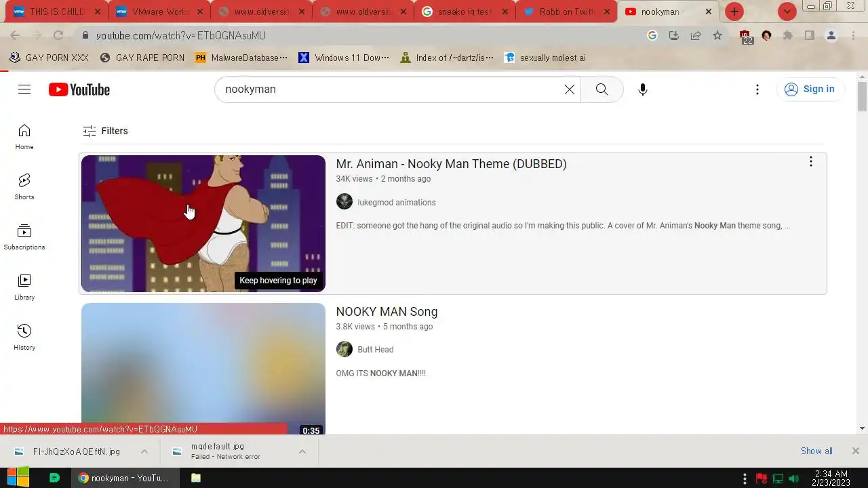Open the Fl-JhQzXoAQEftN.jpg downloaded file

coord(76,451)
